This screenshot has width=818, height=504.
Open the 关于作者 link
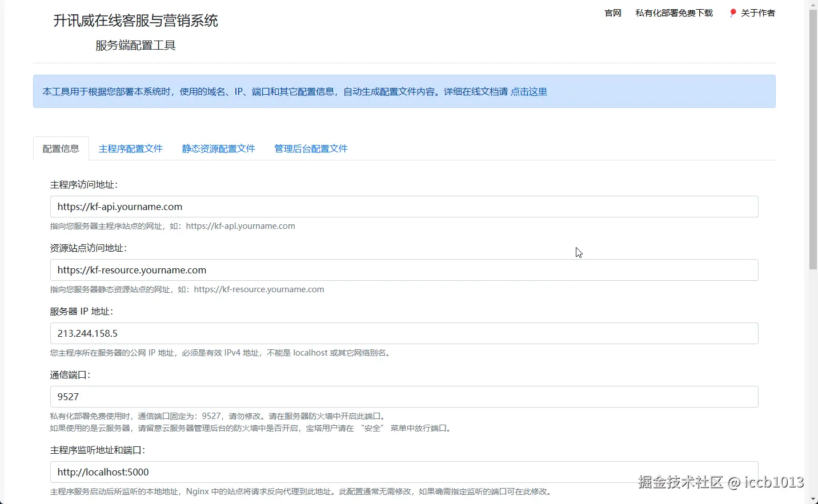tap(758, 13)
